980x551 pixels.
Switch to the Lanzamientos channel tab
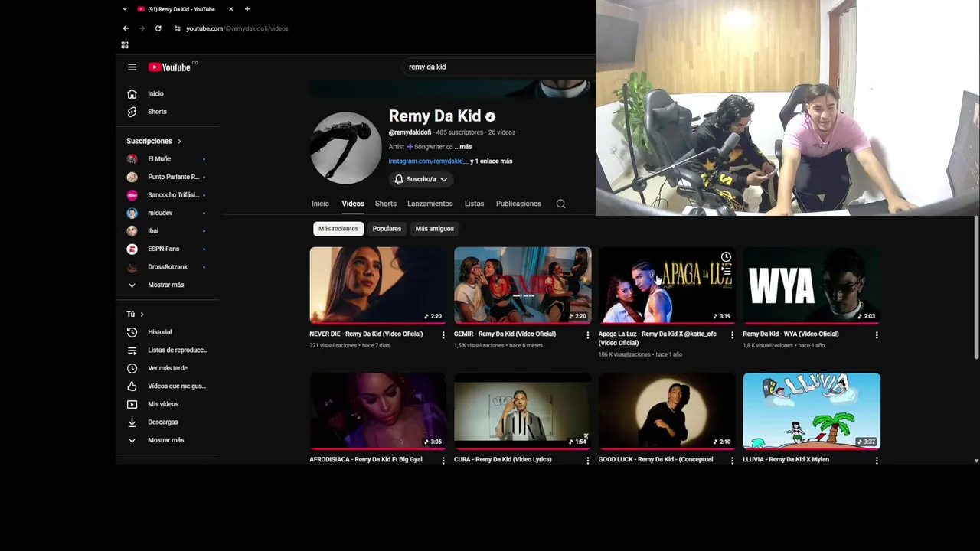[x=430, y=204]
